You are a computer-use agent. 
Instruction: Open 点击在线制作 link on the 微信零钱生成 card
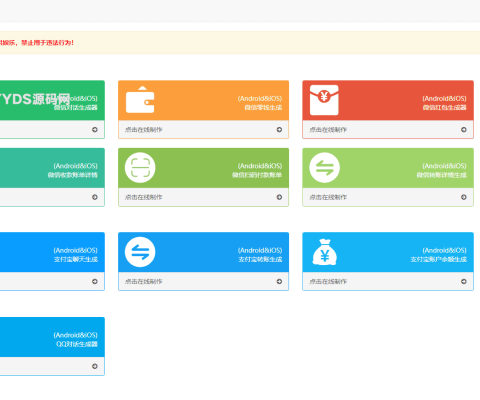click(144, 130)
